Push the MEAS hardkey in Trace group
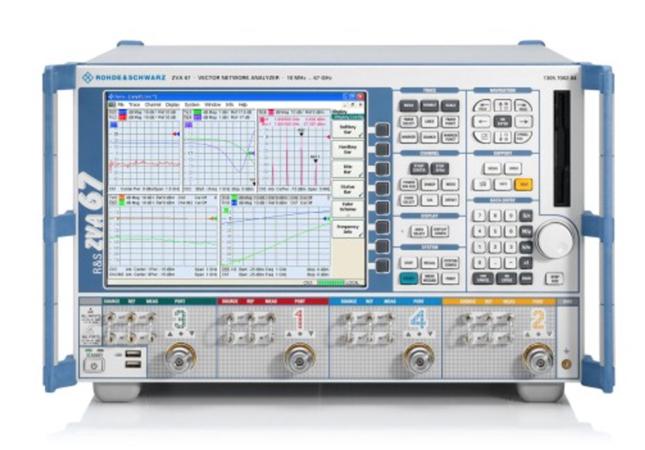 tap(408, 106)
